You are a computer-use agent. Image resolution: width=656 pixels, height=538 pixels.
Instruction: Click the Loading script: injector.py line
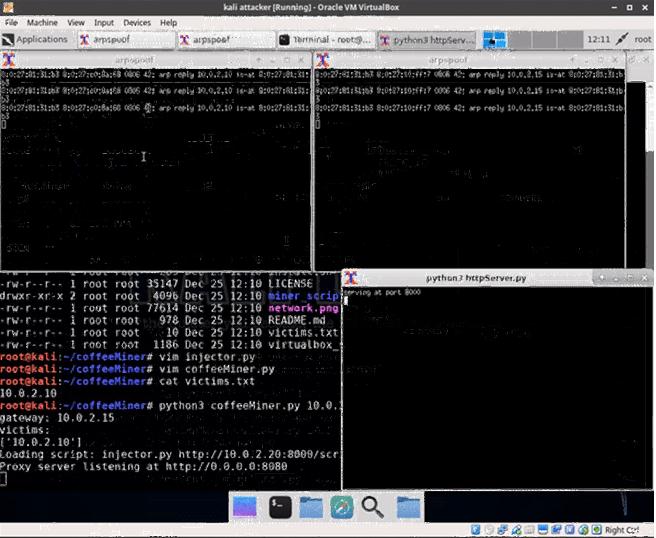(x=170, y=454)
